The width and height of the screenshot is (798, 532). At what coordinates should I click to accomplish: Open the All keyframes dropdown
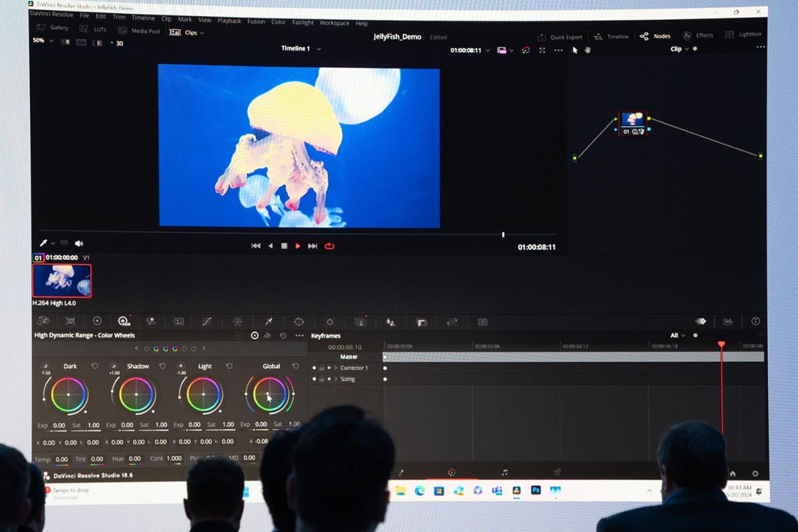pos(676,335)
